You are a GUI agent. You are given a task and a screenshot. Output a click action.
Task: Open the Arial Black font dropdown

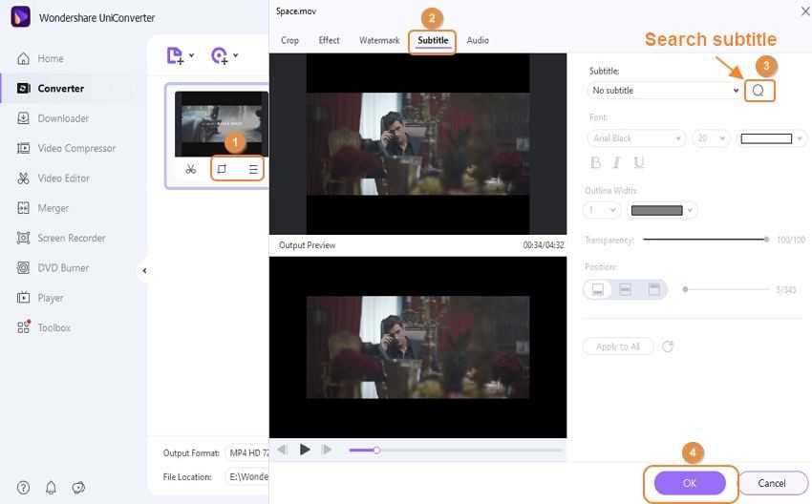(635, 138)
